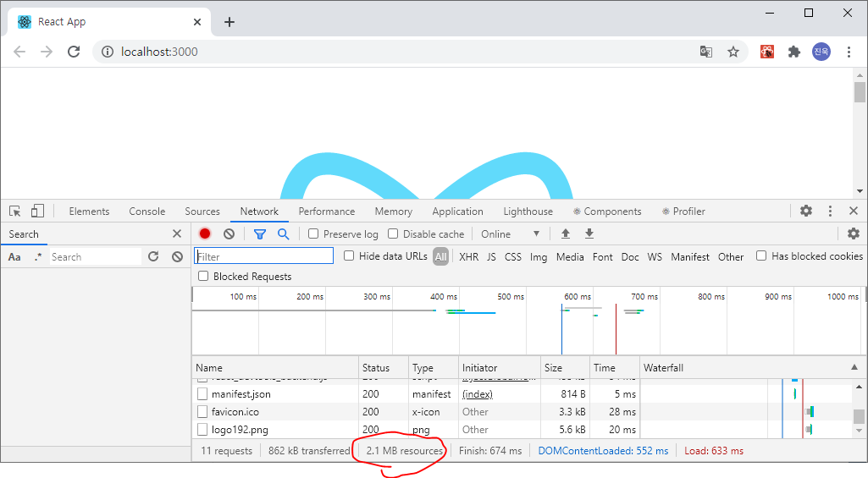
Task: Switch to the Elements tab
Action: coord(89,212)
